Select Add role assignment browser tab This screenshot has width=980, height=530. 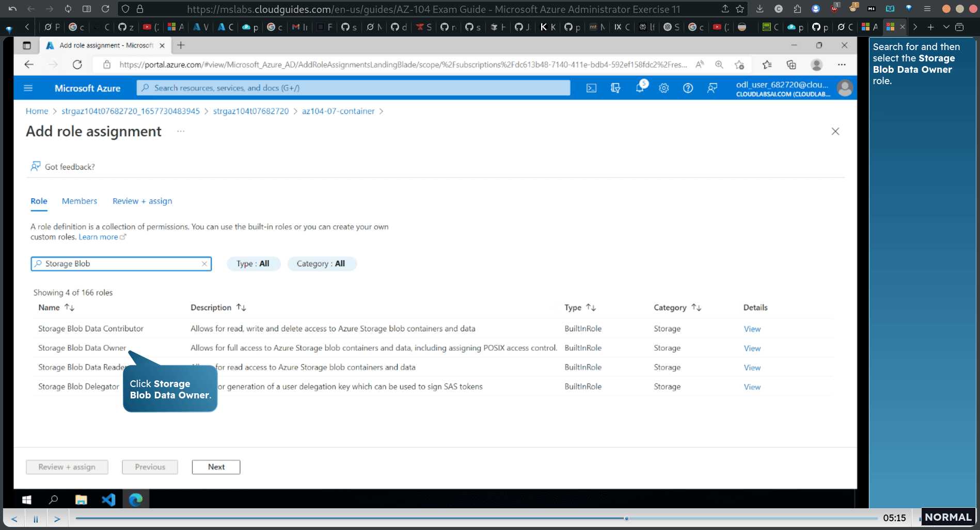(x=105, y=45)
